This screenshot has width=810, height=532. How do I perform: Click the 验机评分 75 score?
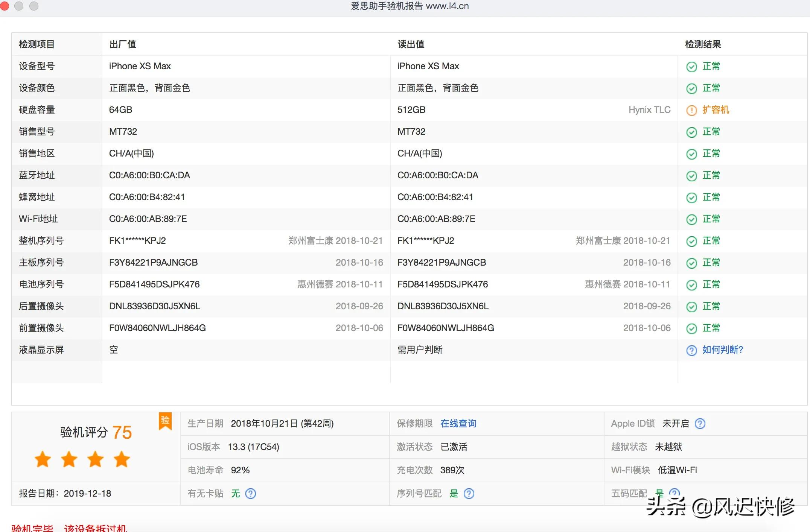click(x=96, y=432)
